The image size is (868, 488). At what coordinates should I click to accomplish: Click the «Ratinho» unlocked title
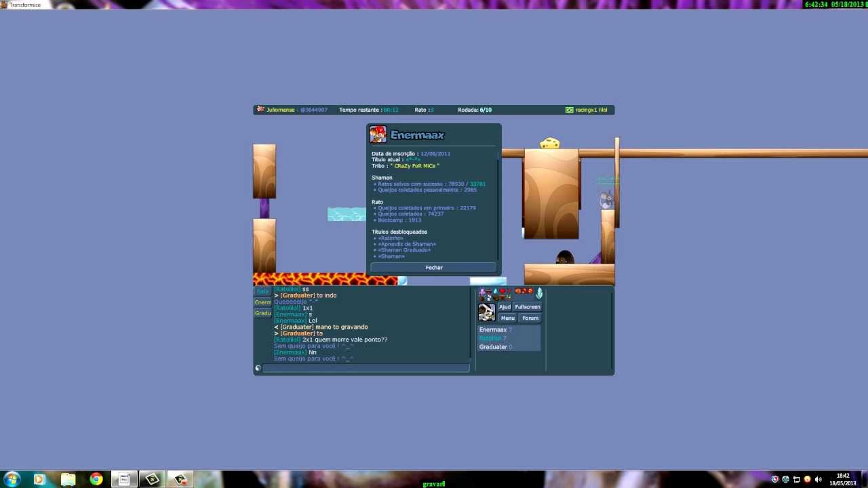391,238
